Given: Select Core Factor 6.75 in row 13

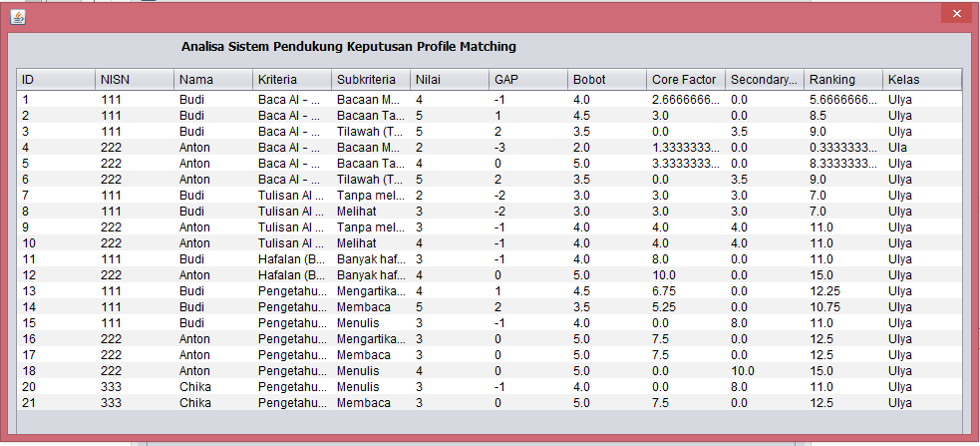Looking at the screenshot, I should point(686,291).
